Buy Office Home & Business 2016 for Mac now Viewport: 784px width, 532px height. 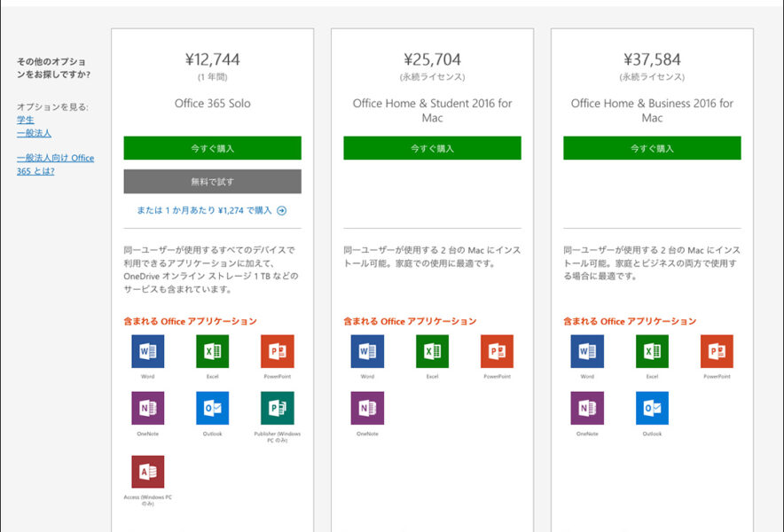(x=652, y=148)
